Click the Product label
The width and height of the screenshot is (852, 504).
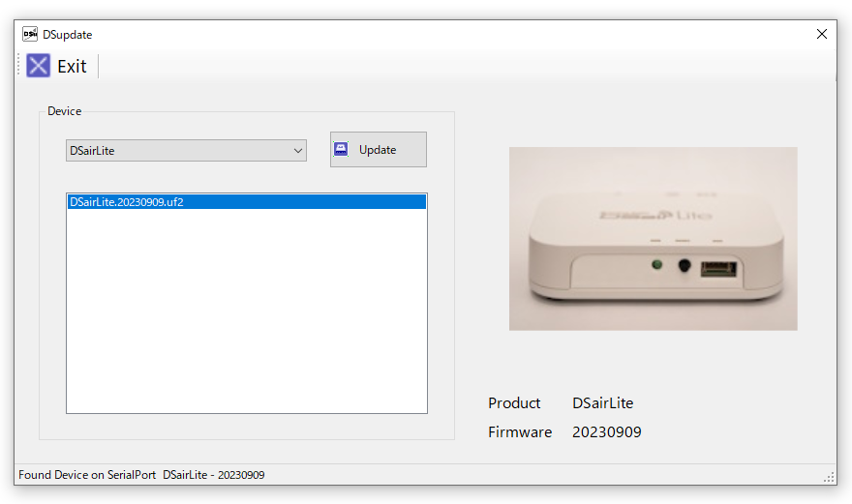click(514, 403)
